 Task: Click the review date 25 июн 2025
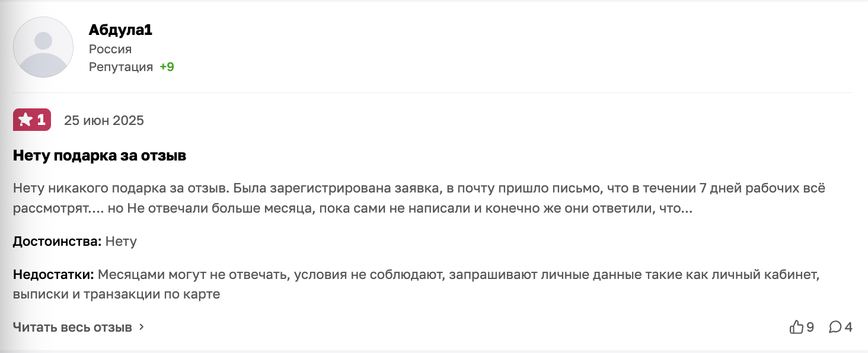104,120
